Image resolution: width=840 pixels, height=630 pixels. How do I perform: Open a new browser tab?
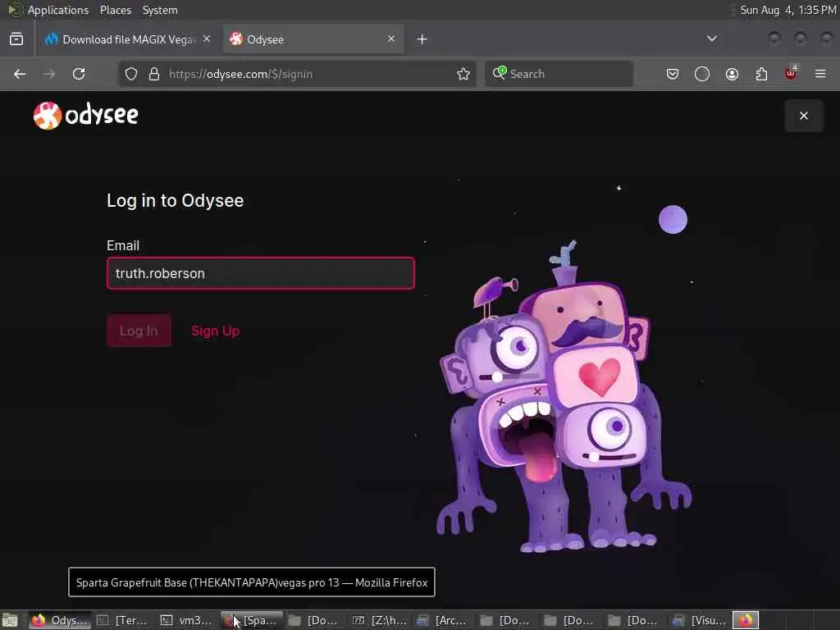(422, 39)
